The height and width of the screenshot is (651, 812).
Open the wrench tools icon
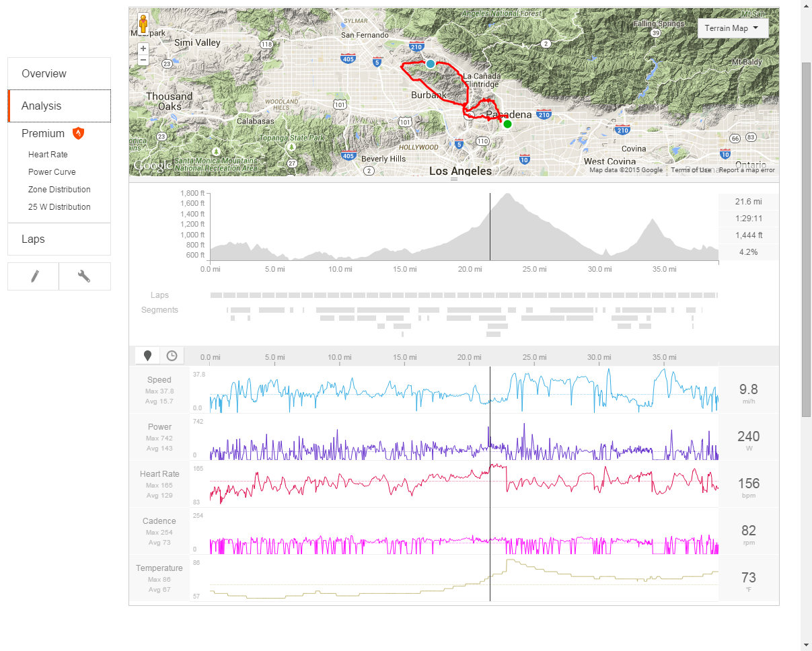pyautogui.click(x=85, y=276)
